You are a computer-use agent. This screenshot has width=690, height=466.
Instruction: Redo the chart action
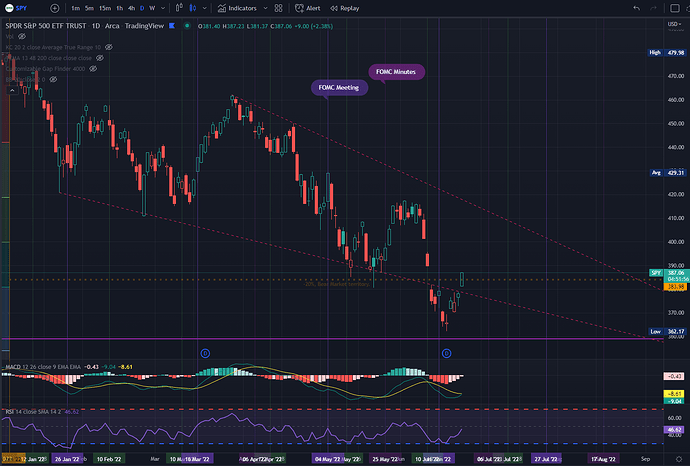coord(653,8)
